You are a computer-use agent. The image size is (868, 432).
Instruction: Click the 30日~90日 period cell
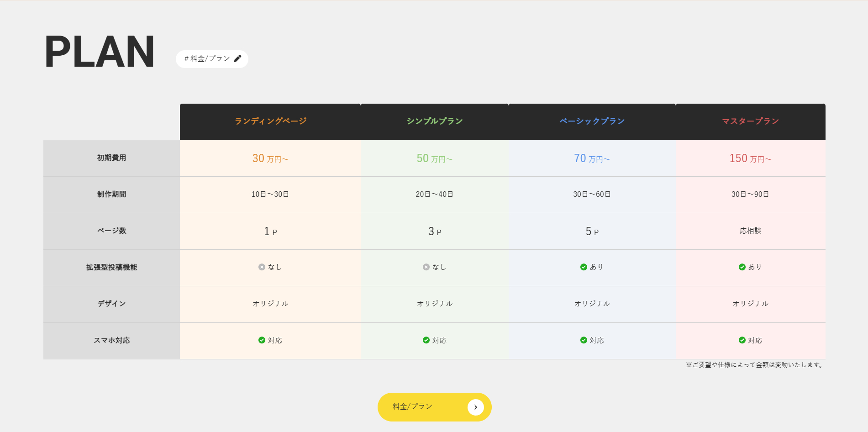pos(751,195)
